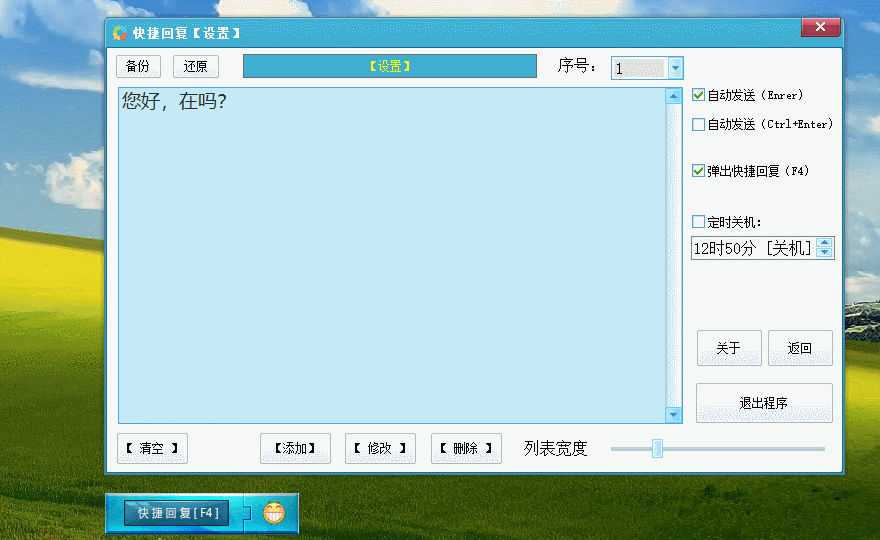Click inside the reply text area
Image resolution: width=880 pixels, height=540 pixels.
(x=392, y=255)
